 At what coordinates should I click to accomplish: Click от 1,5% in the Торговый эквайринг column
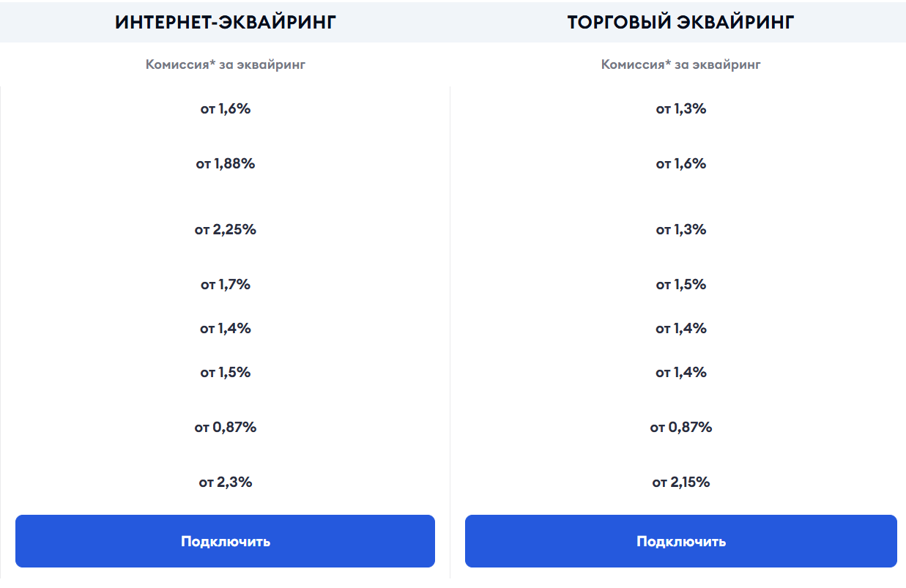[680, 285]
